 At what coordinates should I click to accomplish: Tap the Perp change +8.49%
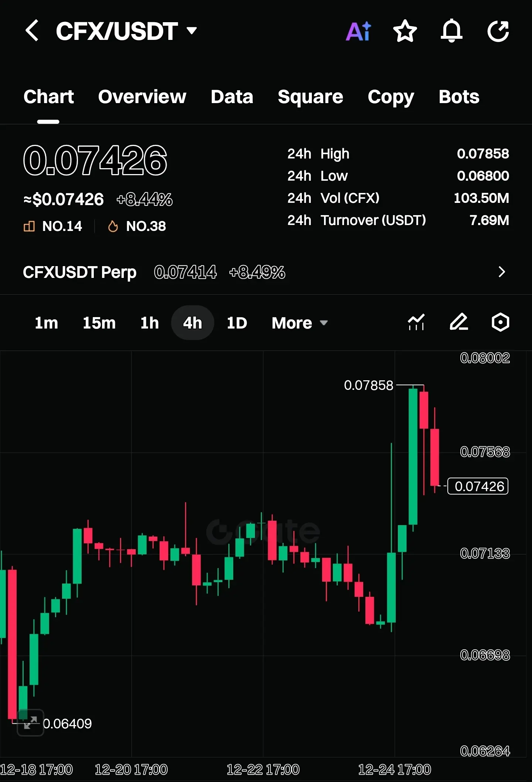point(257,272)
